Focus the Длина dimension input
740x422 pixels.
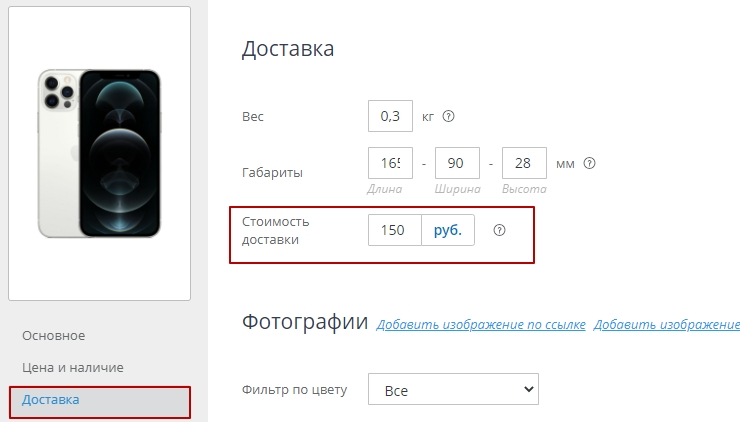click(x=390, y=163)
